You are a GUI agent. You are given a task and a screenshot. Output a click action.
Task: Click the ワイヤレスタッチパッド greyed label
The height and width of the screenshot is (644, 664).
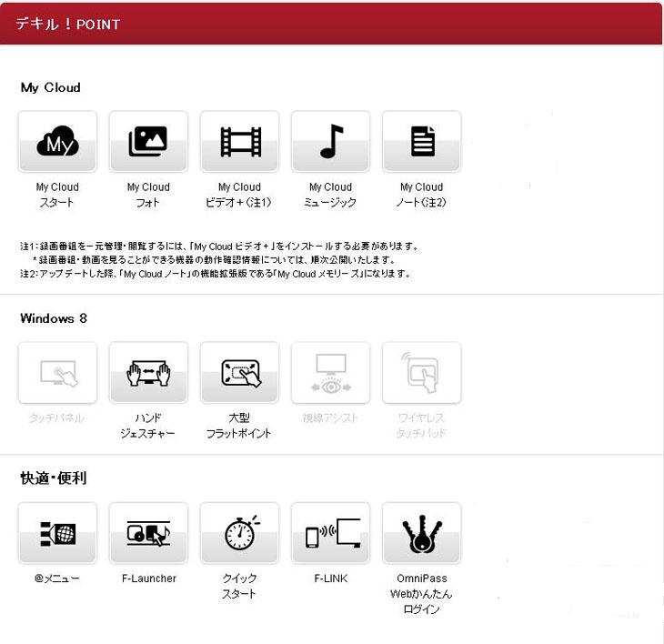coord(421,426)
